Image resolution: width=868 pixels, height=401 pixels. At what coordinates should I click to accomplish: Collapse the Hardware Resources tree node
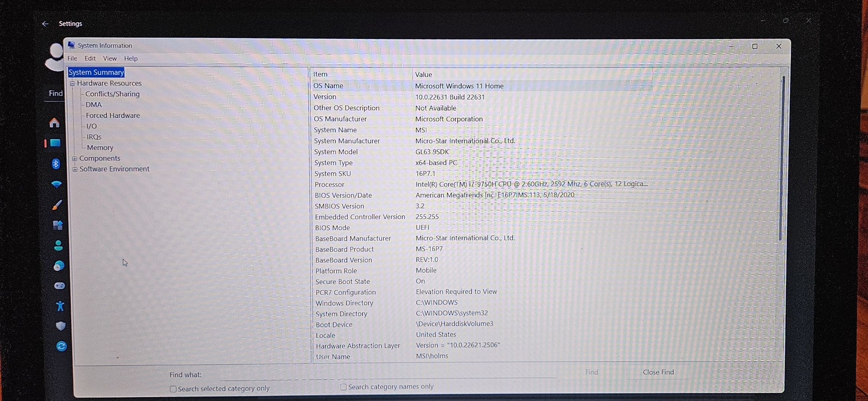72,83
